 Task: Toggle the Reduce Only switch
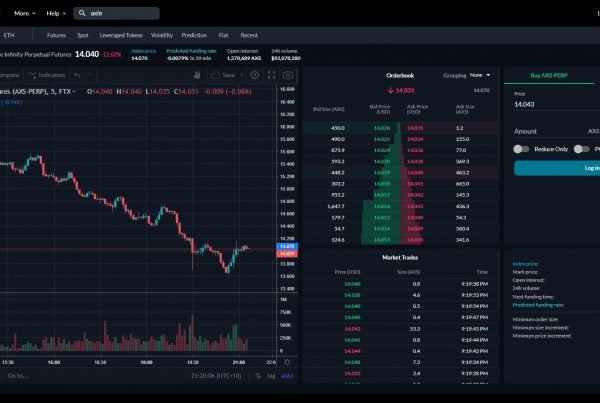tap(521, 149)
